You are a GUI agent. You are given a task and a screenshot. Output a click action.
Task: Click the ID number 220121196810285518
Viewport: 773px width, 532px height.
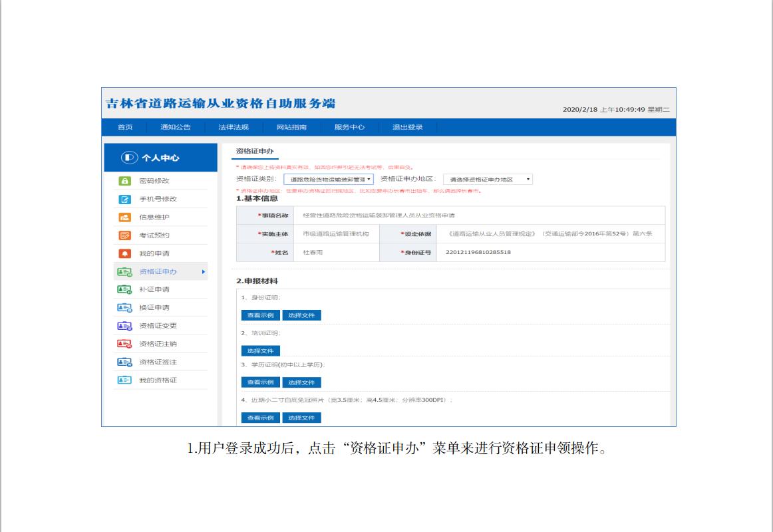tap(478, 252)
